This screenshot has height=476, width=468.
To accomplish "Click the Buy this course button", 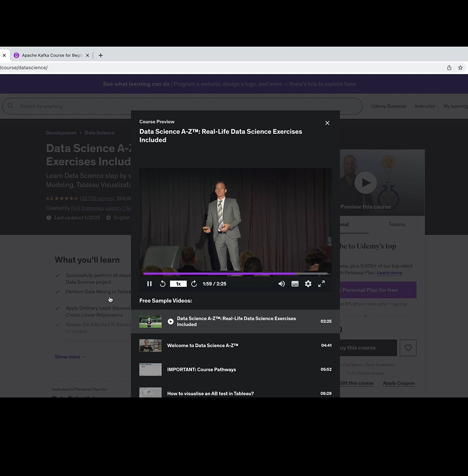I will point(368,348).
